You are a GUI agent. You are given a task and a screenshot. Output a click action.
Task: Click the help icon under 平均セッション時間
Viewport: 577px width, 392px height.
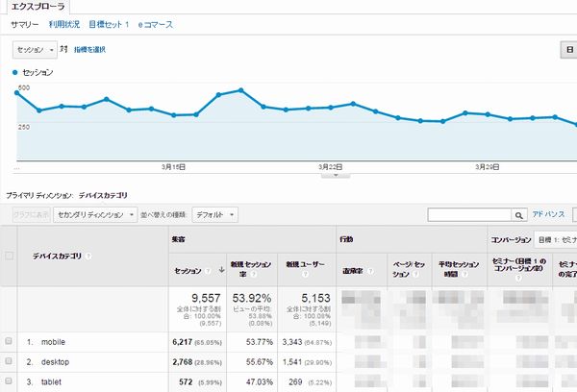coord(464,275)
